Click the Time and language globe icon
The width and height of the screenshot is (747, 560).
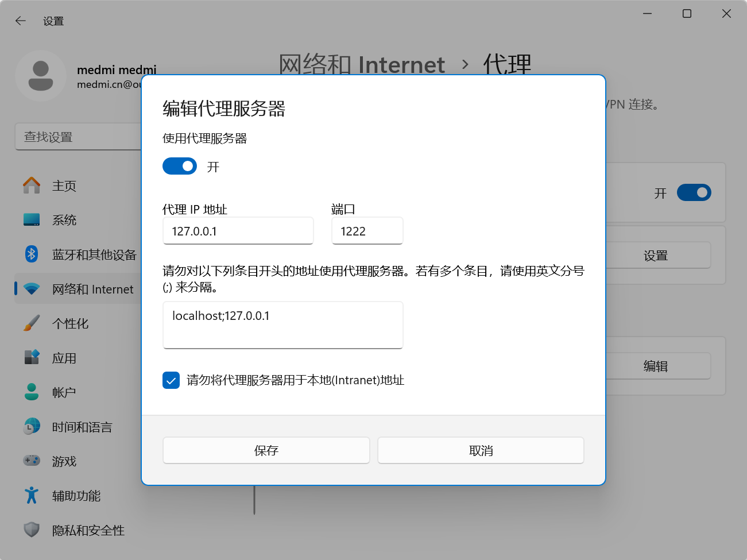(x=32, y=426)
